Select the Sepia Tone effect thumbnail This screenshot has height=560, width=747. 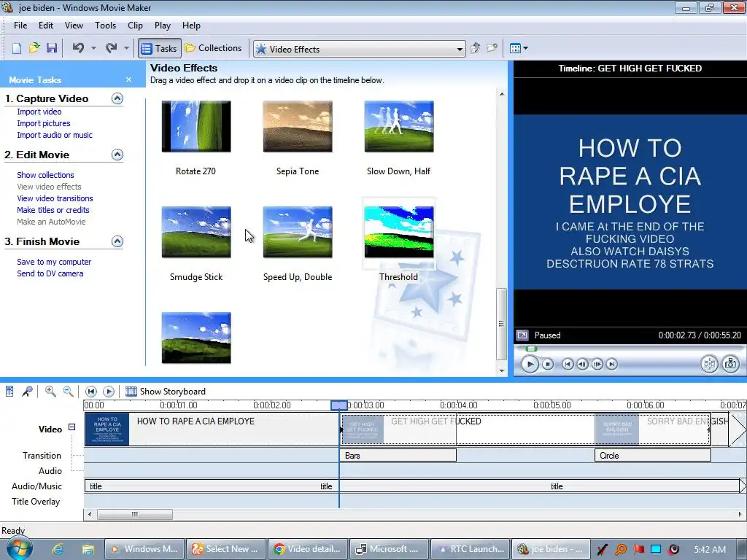point(298,126)
